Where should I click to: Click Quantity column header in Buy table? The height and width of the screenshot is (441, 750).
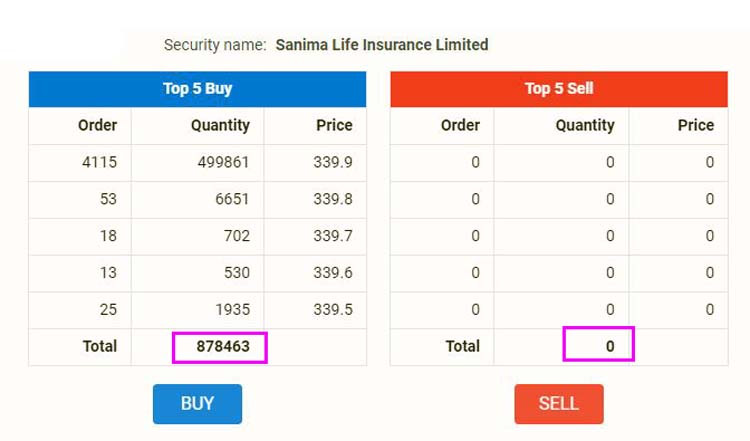tap(220, 126)
